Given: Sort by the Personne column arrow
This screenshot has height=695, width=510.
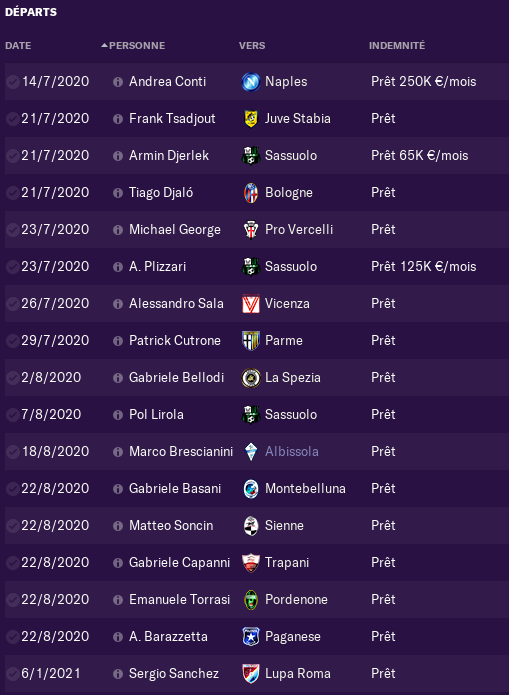Looking at the screenshot, I should pos(104,45).
